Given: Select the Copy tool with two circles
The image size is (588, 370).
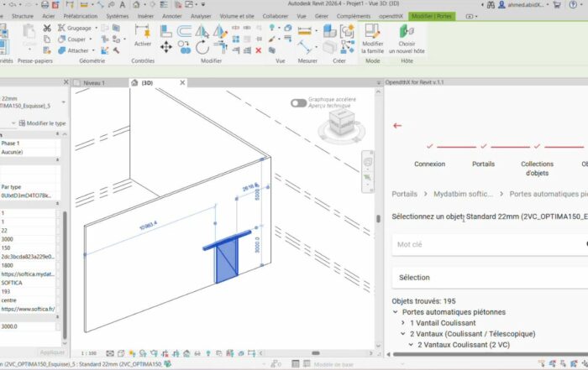Looking at the screenshot, I should 184,48.
